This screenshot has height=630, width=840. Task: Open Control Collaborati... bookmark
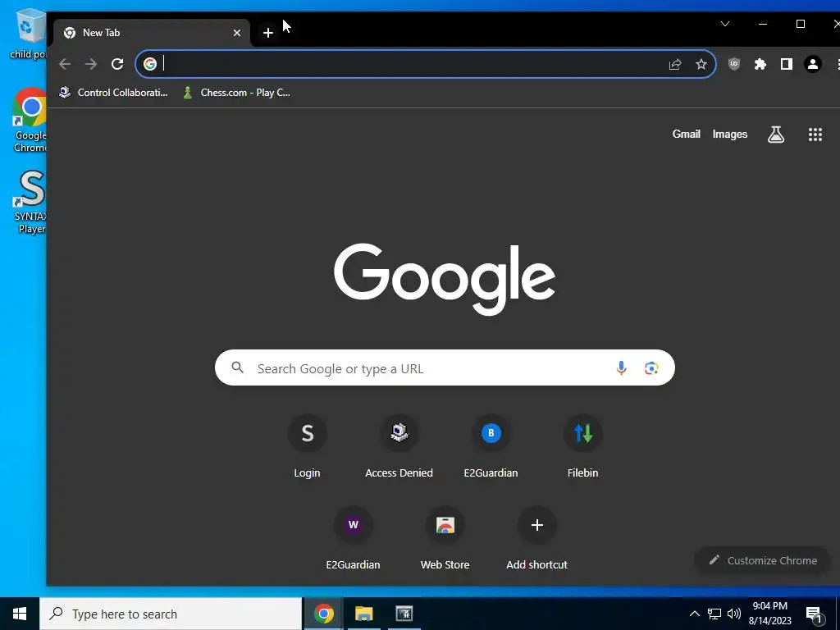tap(113, 93)
